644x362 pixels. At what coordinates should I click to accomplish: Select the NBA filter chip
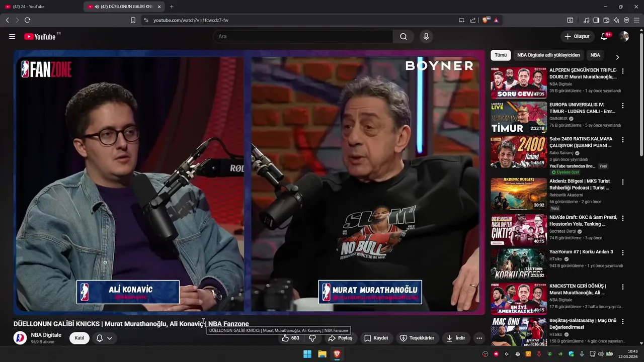click(595, 55)
